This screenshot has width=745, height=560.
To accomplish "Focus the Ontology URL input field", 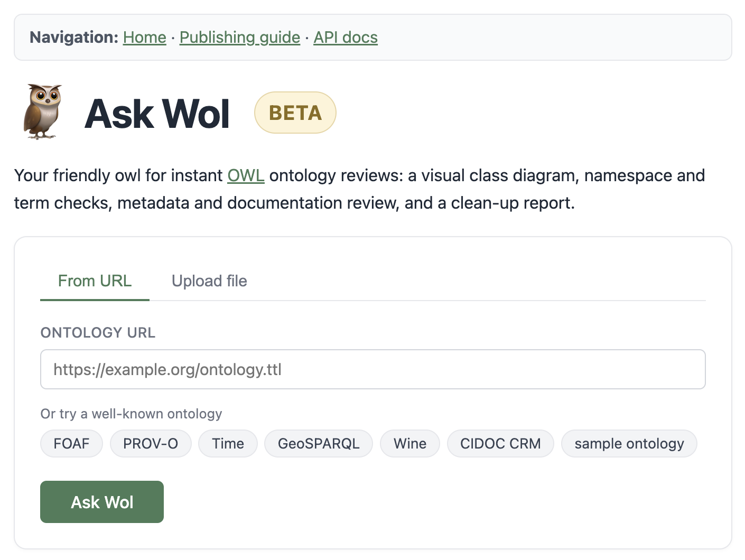I will pyautogui.click(x=373, y=369).
